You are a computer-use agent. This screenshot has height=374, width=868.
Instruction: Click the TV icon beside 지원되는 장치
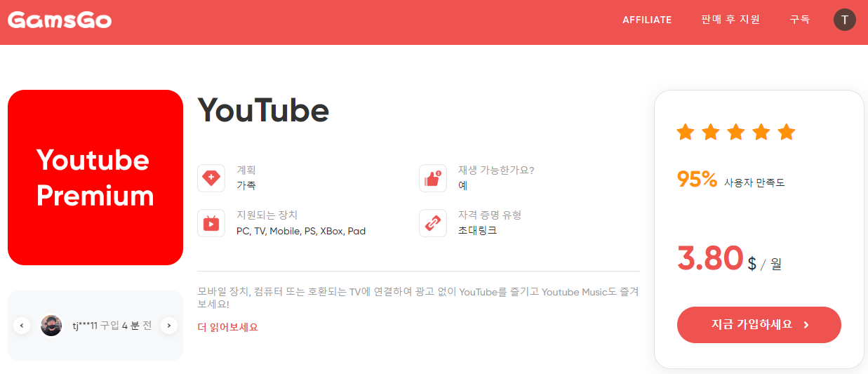click(211, 223)
